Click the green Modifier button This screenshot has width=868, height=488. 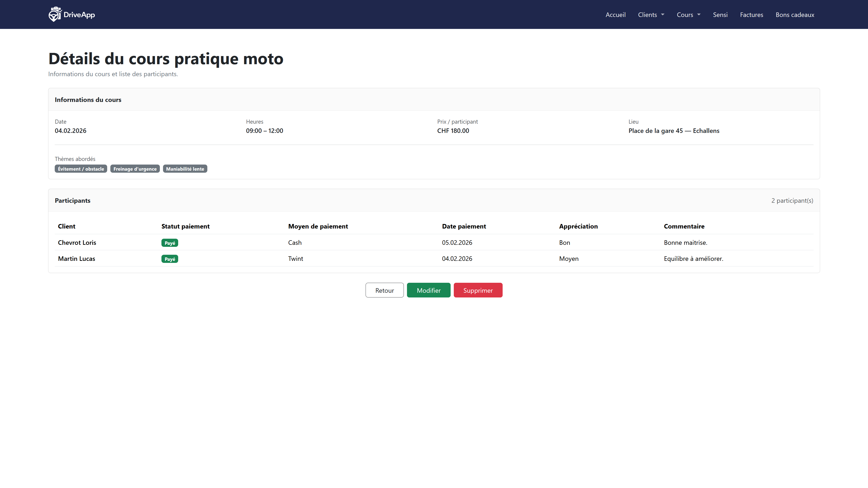[x=428, y=290]
